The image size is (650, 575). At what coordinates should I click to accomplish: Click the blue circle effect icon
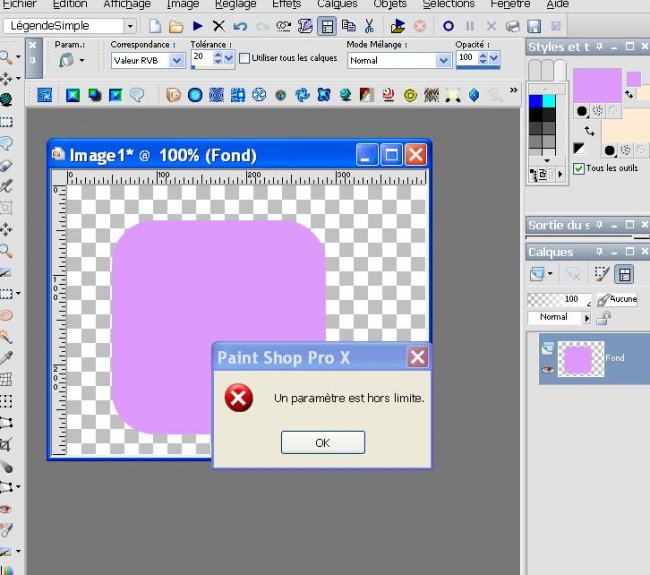point(195,95)
